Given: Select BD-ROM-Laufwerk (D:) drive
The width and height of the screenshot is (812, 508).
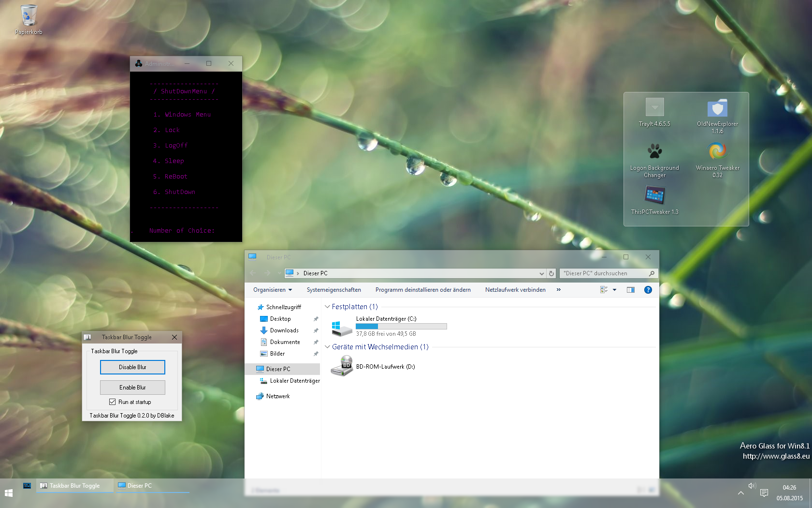Looking at the screenshot, I should coord(373,366).
